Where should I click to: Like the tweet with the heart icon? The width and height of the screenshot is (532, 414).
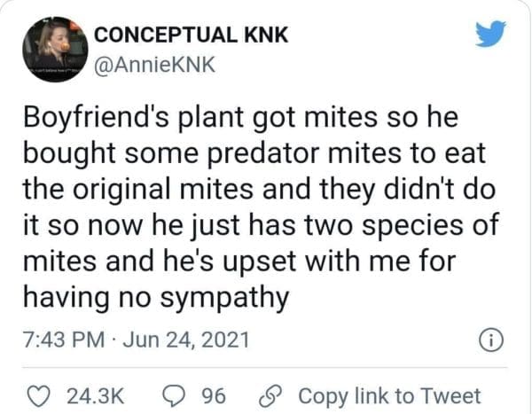[36, 394]
